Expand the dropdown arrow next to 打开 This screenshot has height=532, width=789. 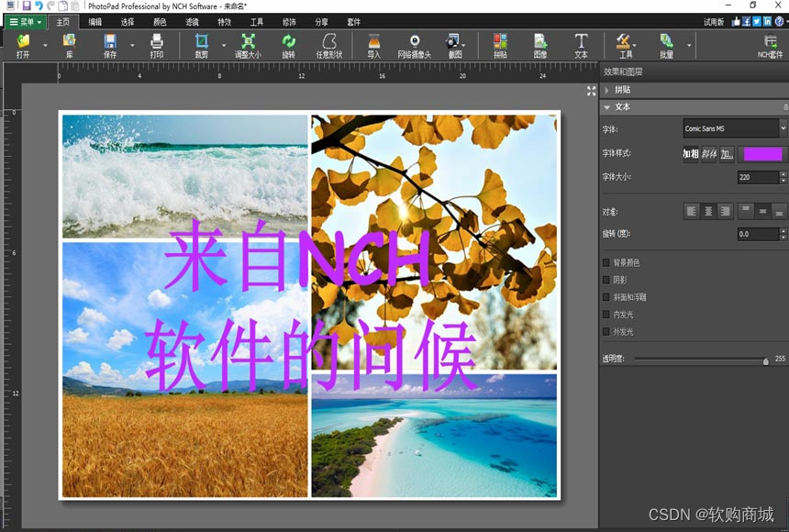point(45,46)
